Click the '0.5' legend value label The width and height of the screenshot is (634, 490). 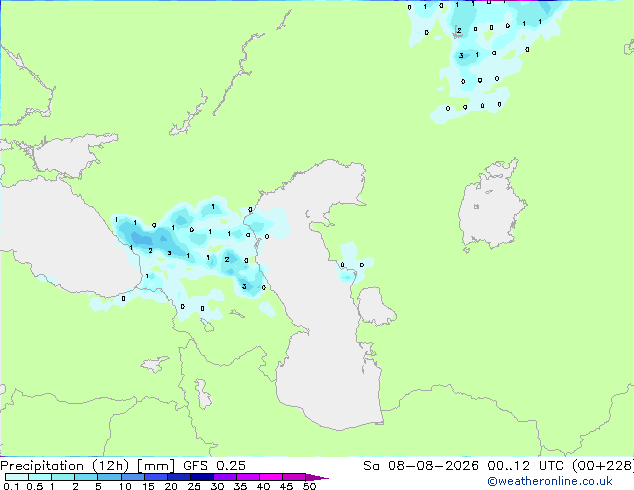pyautogui.click(x=35, y=486)
